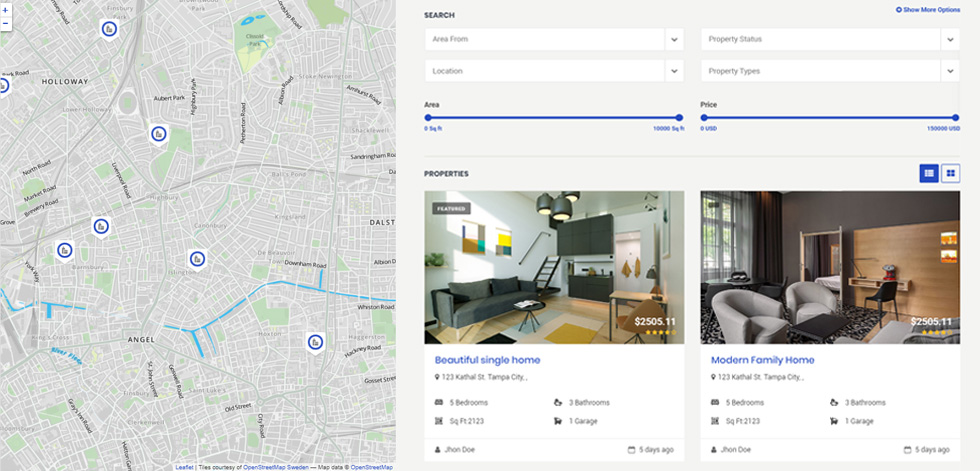Viewport: 980px width, 471px height.
Task: Click calendar icon on Beautiful single home card
Action: tap(632, 450)
